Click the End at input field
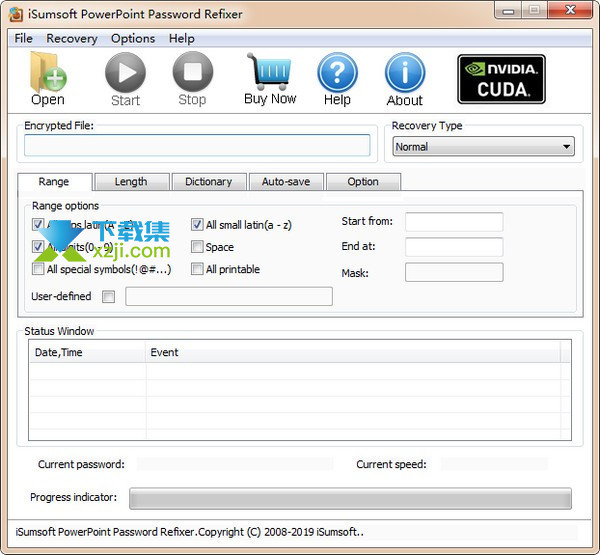The height and width of the screenshot is (555, 600). click(454, 247)
